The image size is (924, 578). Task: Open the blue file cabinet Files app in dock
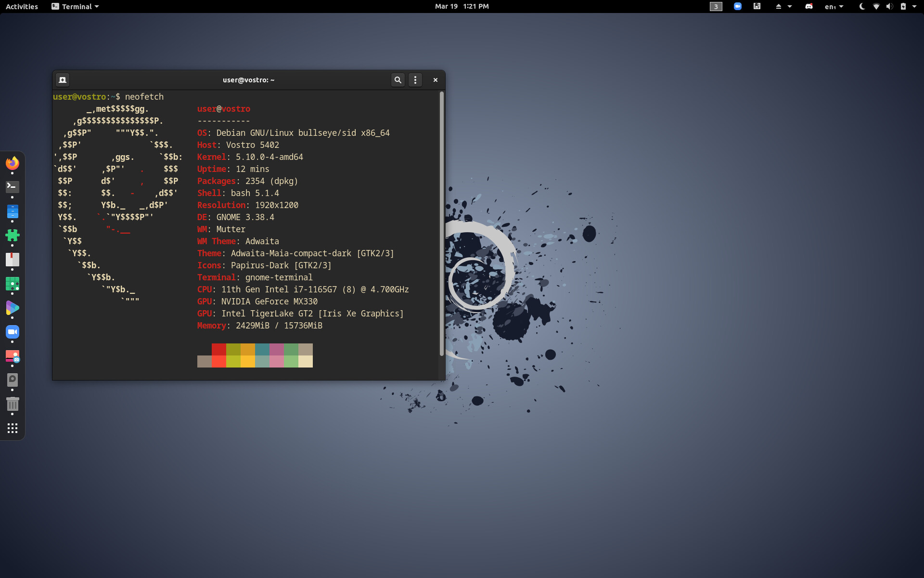click(13, 211)
